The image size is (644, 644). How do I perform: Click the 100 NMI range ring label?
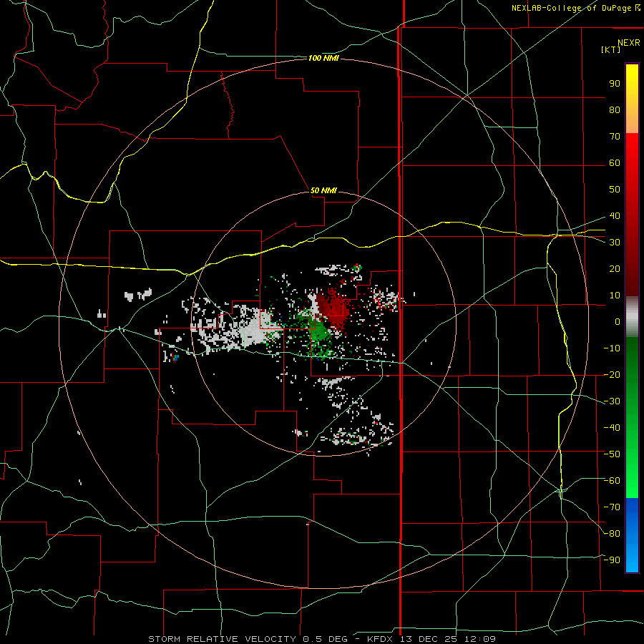323,59
